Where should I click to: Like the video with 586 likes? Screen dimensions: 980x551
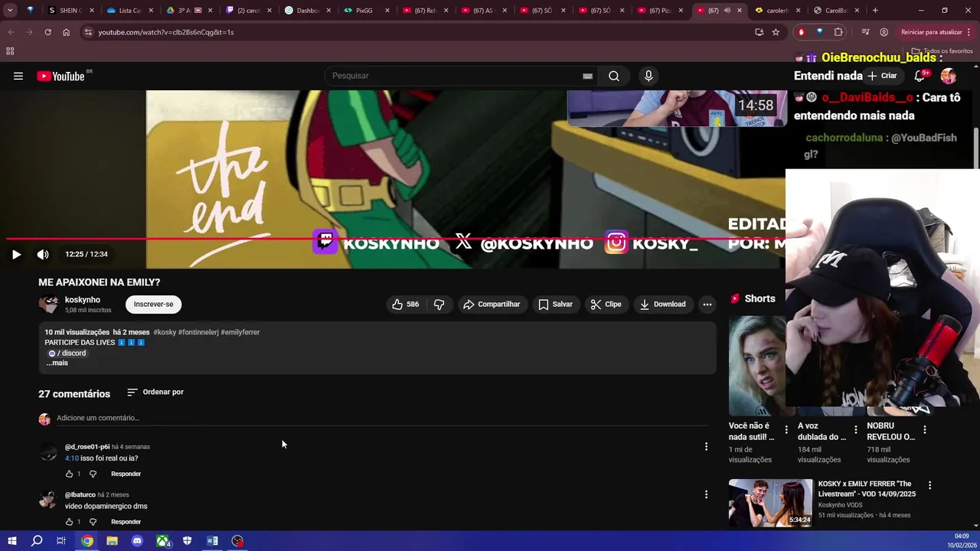[405, 305]
